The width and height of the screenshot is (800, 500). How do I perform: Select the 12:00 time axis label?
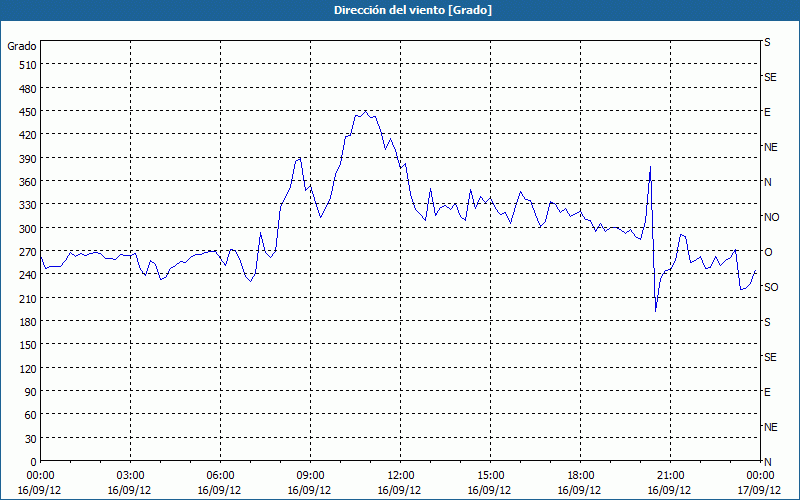[401, 476]
